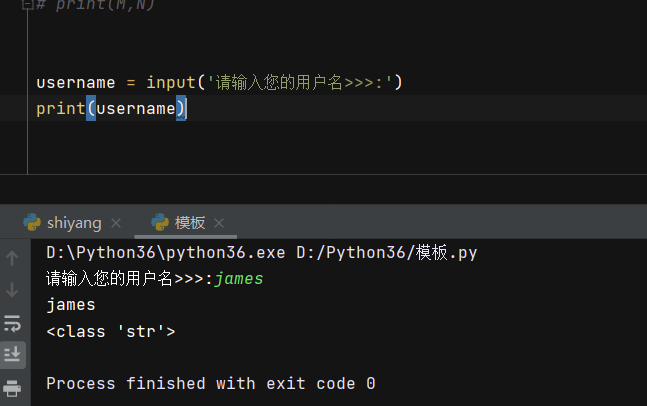Click the Print icon in run panel

click(x=12, y=387)
